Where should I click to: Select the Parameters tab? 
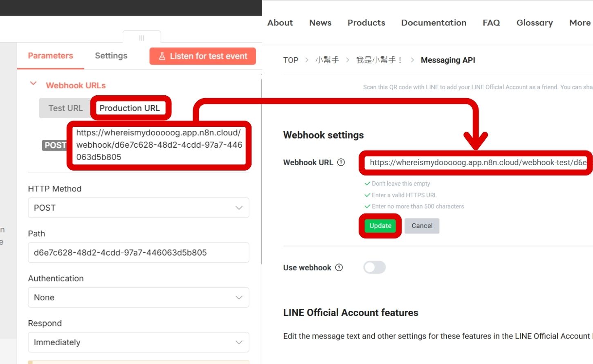pyautogui.click(x=50, y=56)
